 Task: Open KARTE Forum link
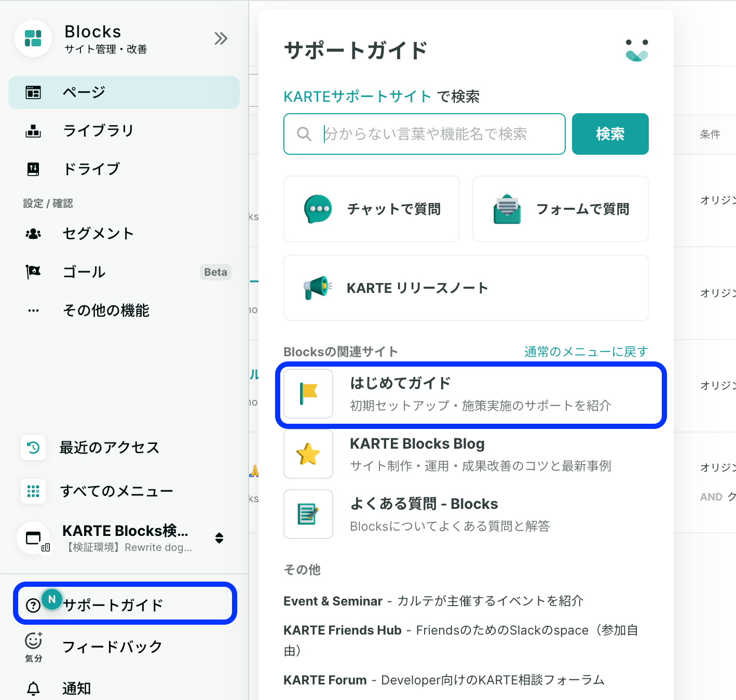325,680
